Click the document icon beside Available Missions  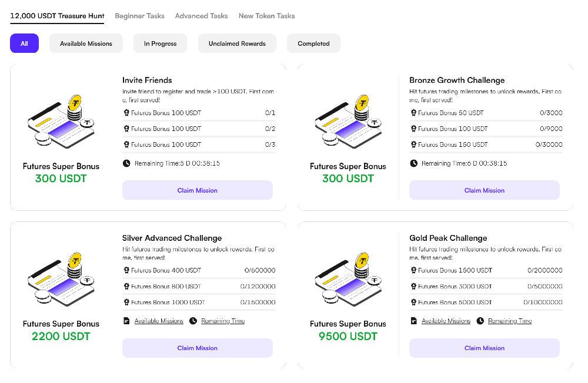[x=126, y=321]
